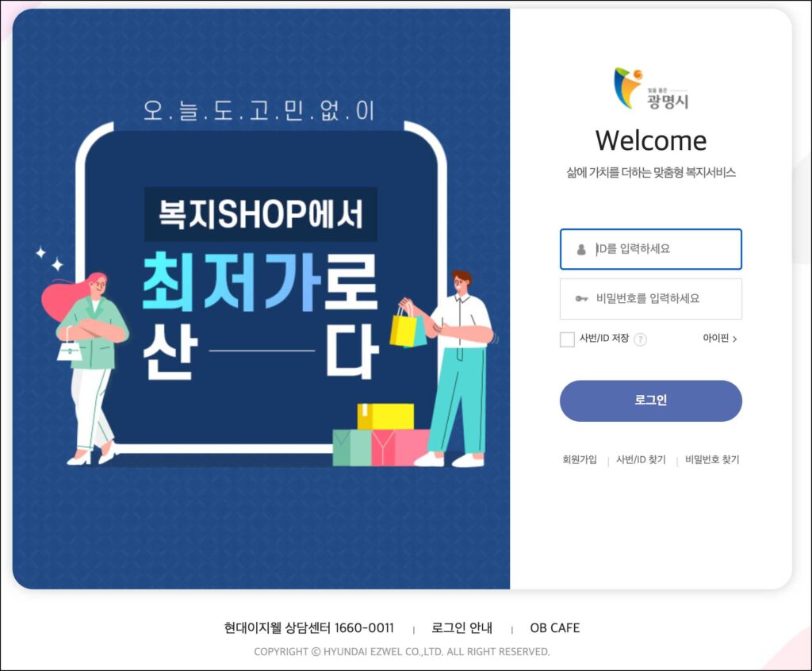Image resolution: width=812 pixels, height=671 pixels.
Task: Focus the 비밀번호를 입력하세요 password field
Action: (651, 299)
